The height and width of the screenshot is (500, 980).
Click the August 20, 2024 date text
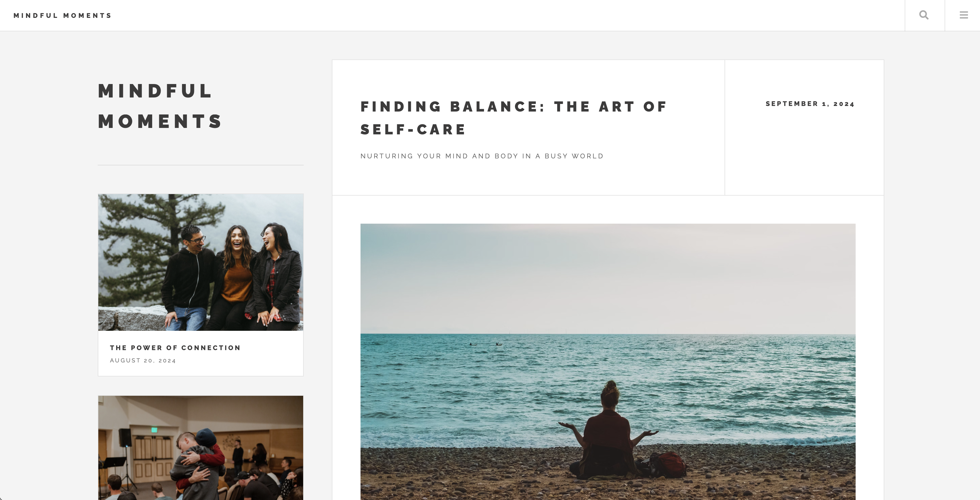tap(143, 360)
